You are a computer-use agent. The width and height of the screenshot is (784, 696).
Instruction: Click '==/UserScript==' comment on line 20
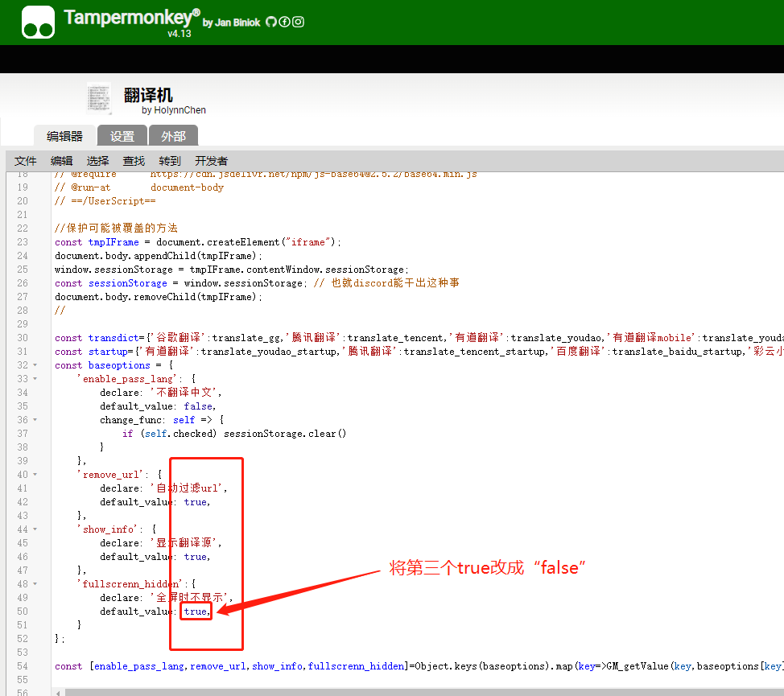pos(113,201)
